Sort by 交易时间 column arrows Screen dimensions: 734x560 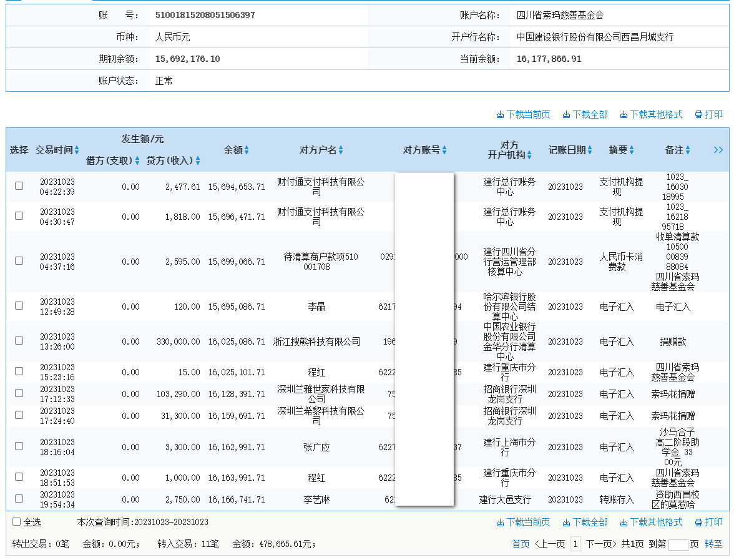coord(77,150)
